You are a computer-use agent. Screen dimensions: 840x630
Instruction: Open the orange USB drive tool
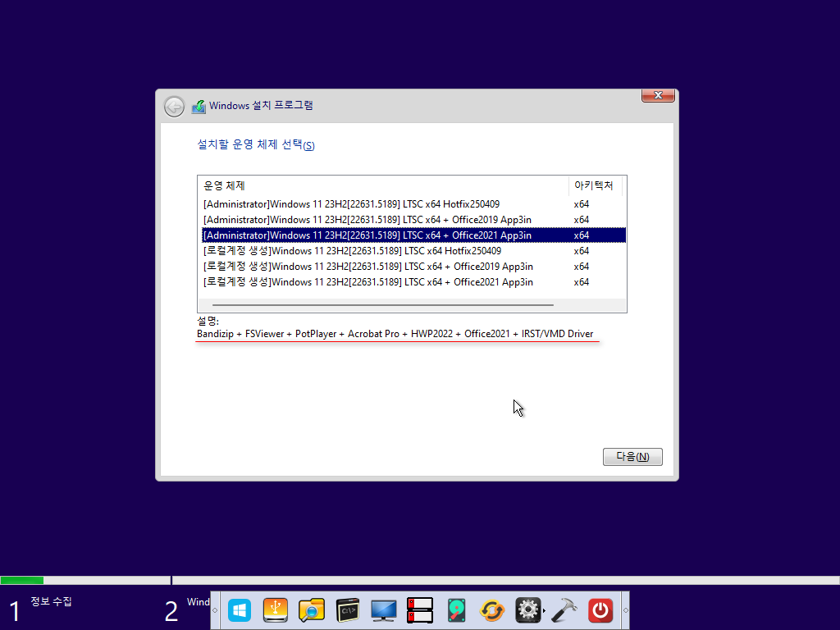(x=276, y=610)
